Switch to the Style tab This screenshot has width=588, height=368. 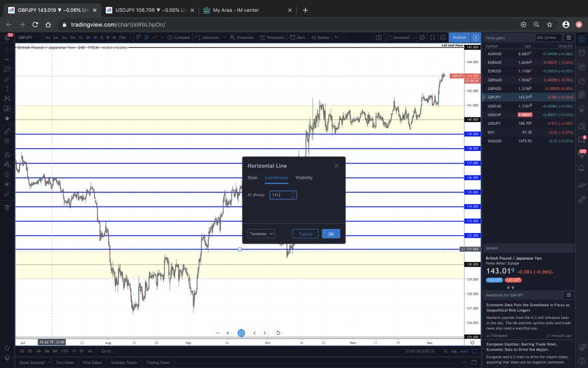[252, 178]
